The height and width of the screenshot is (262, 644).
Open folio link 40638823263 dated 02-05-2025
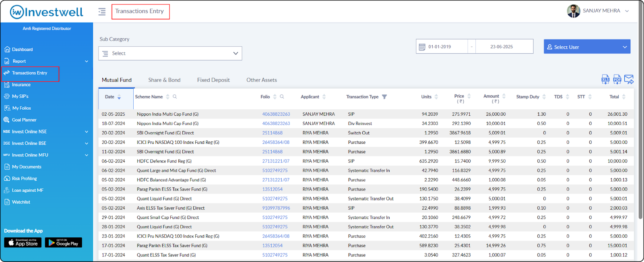276,114
